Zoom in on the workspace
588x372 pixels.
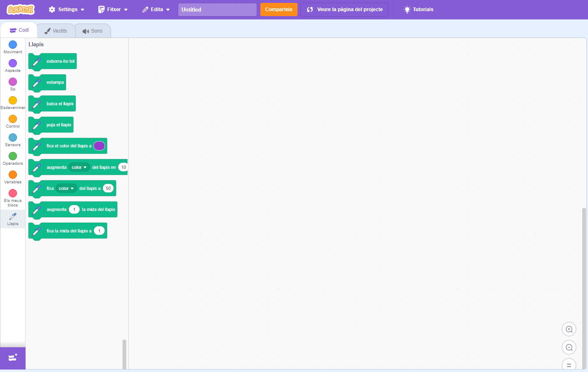click(x=569, y=329)
